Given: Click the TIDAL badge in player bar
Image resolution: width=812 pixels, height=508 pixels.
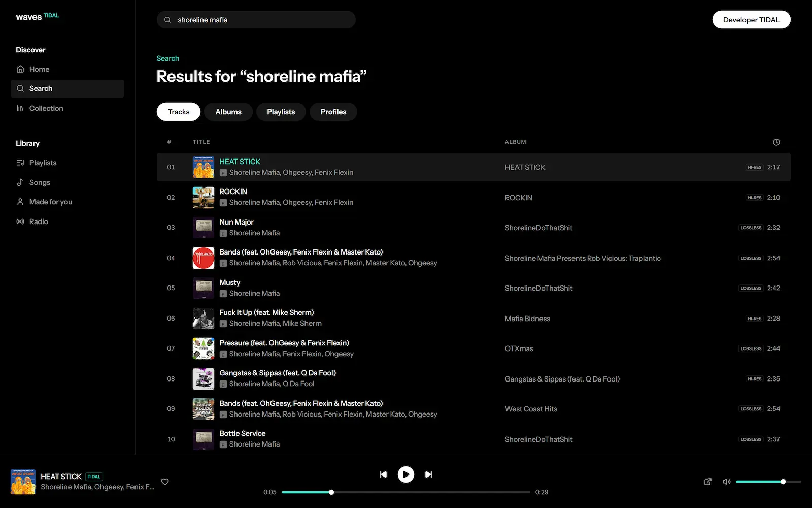Looking at the screenshot, I should [x=94, y=477].
